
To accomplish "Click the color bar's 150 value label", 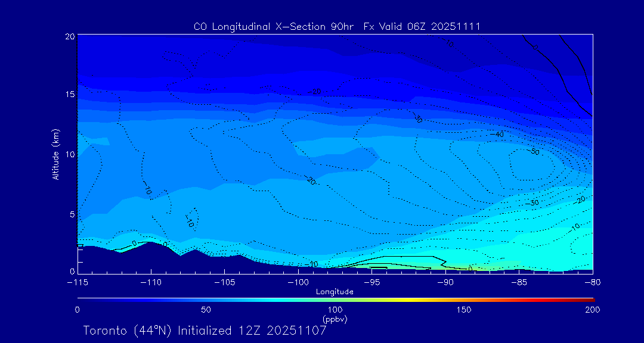I will coord(464,310).
